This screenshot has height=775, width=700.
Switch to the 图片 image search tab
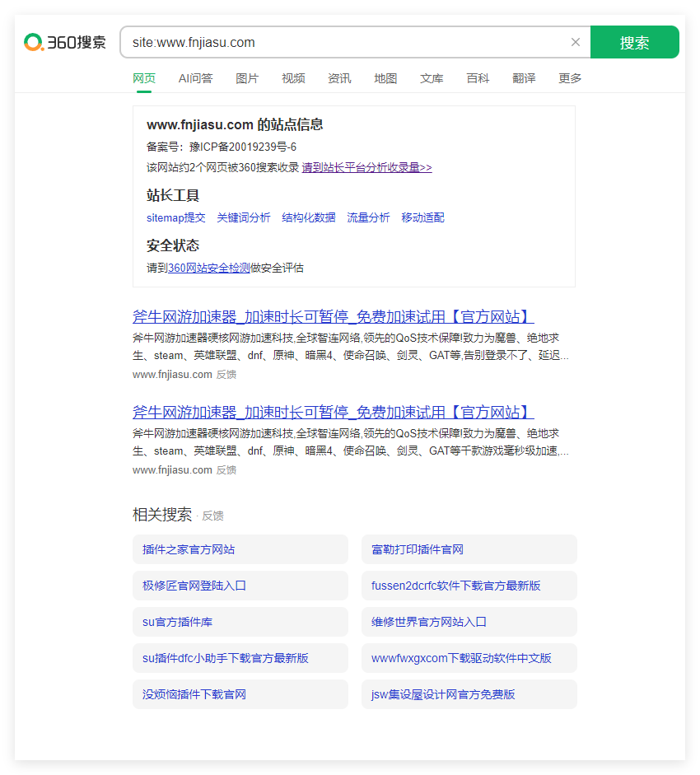[x=247, y=78]
